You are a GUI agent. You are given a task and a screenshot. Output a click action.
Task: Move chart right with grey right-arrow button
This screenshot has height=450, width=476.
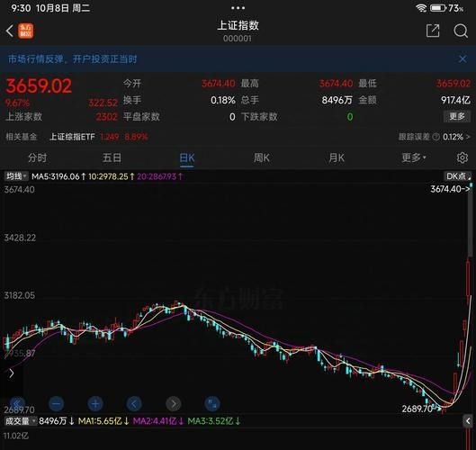[x=174, y=404]
